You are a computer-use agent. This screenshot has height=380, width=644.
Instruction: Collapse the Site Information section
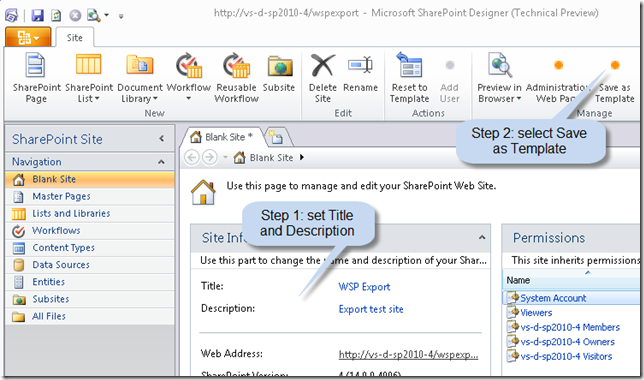(x=482, y=237)
